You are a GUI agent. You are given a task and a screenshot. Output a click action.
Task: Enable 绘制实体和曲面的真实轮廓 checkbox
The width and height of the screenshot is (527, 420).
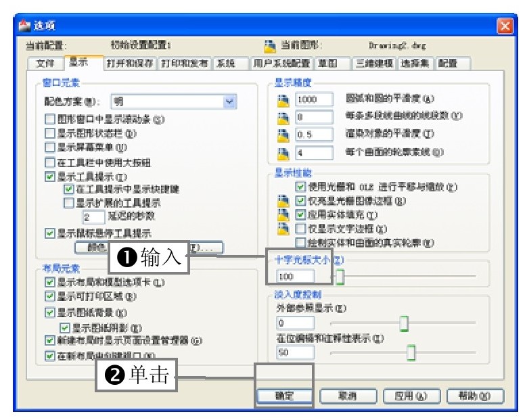(x=300, y=242)
